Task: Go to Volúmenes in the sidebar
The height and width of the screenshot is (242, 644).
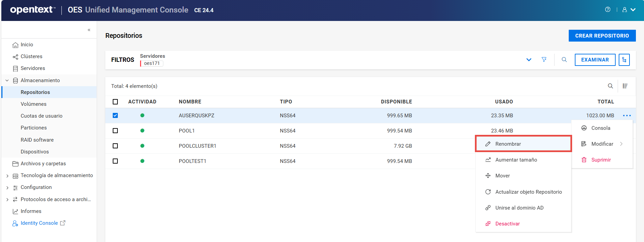Action: [33, 104]
